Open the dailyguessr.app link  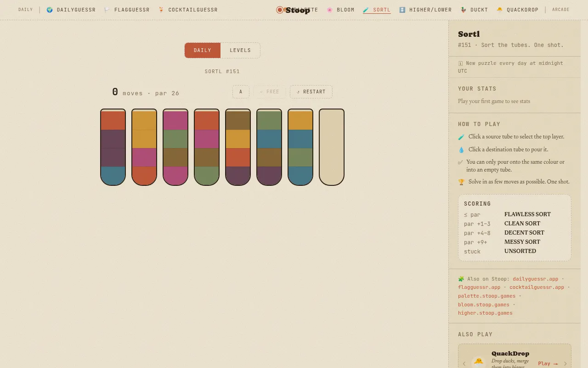[535, 279]
